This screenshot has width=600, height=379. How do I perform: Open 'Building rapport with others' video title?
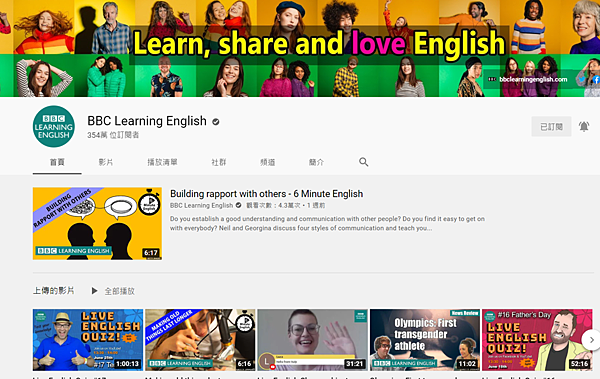[x=266, y=194]
